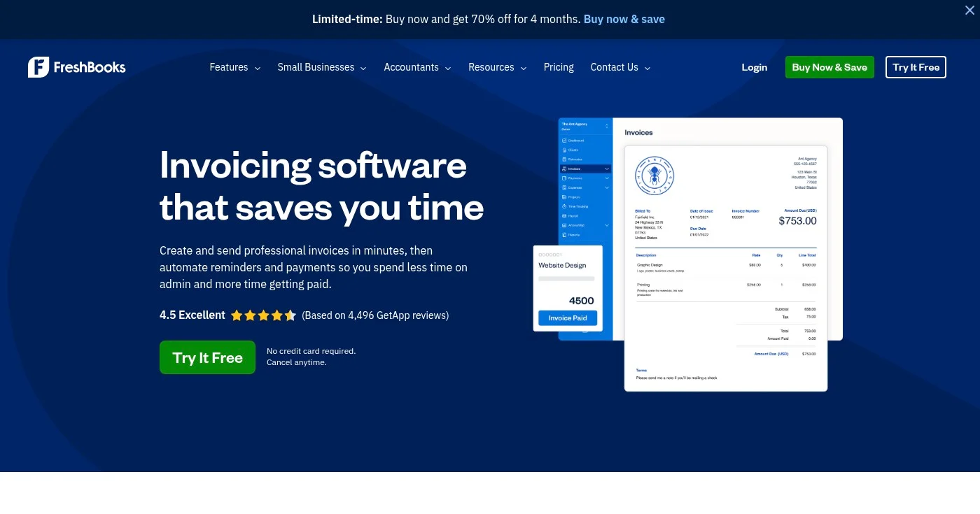Click the large green Try It Free button
Screen dimensions: 980x514
click(207, 357)
